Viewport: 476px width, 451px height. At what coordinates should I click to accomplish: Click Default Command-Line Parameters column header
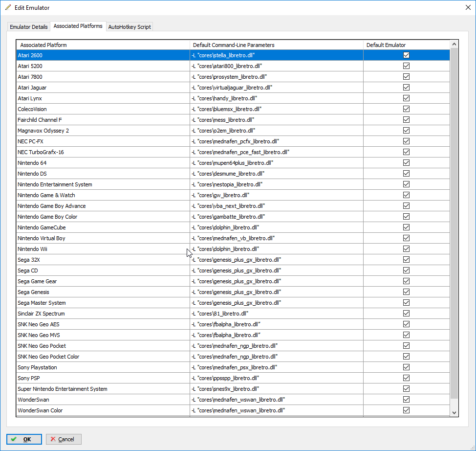tap(276, 45)
